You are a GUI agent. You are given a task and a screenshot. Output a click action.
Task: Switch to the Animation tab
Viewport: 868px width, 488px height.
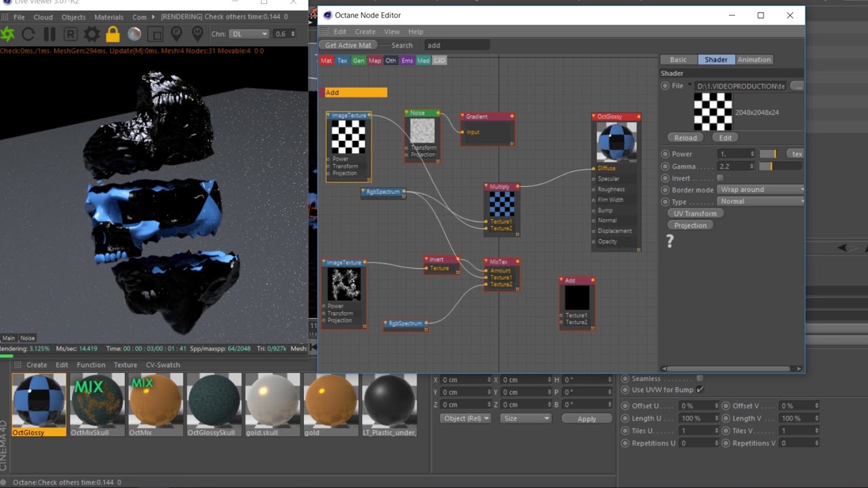[x=754, y=60]
